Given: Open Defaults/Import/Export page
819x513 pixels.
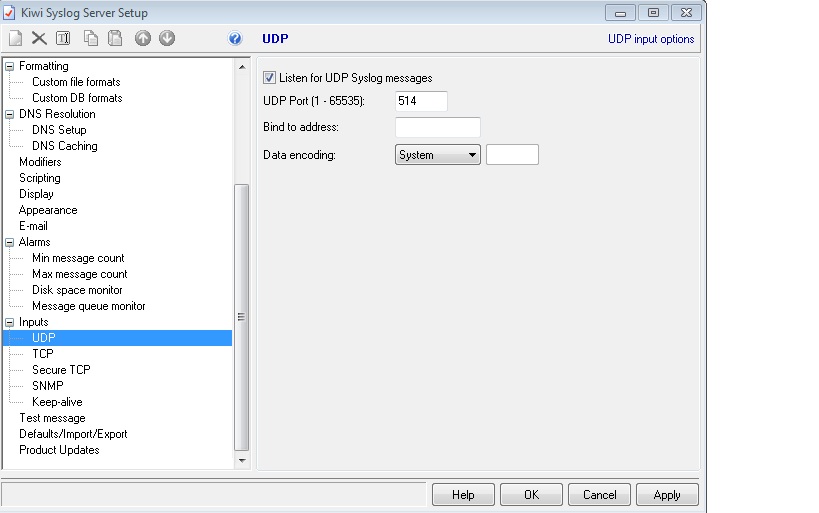Looking at the screenshot, I should tap(73, 434).
